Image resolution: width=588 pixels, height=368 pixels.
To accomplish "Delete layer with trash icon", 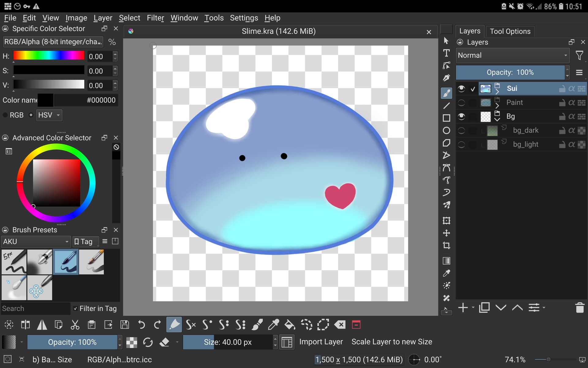I will tap(579, 308).
